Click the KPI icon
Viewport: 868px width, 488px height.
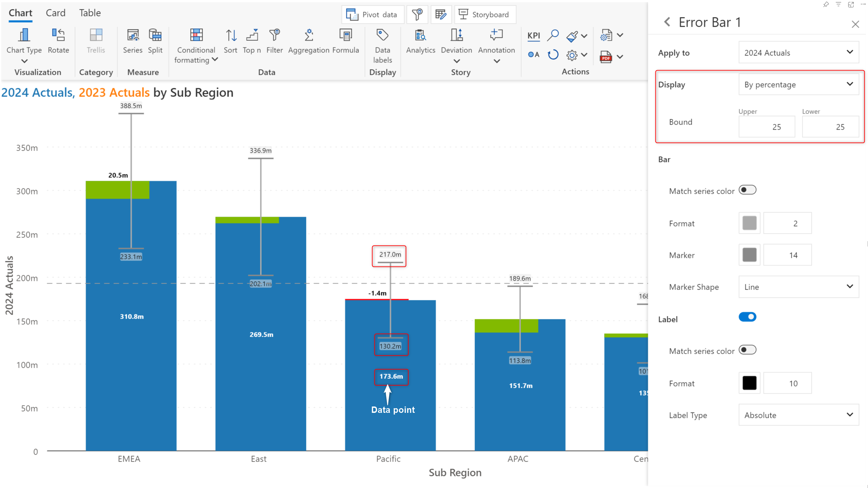[533, 35]
